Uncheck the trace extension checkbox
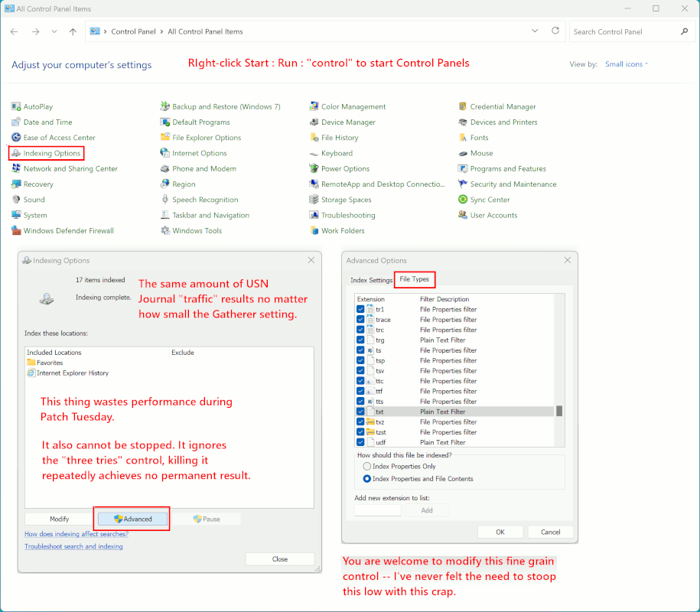Screen dimensions: 700x612 point(360,320)
